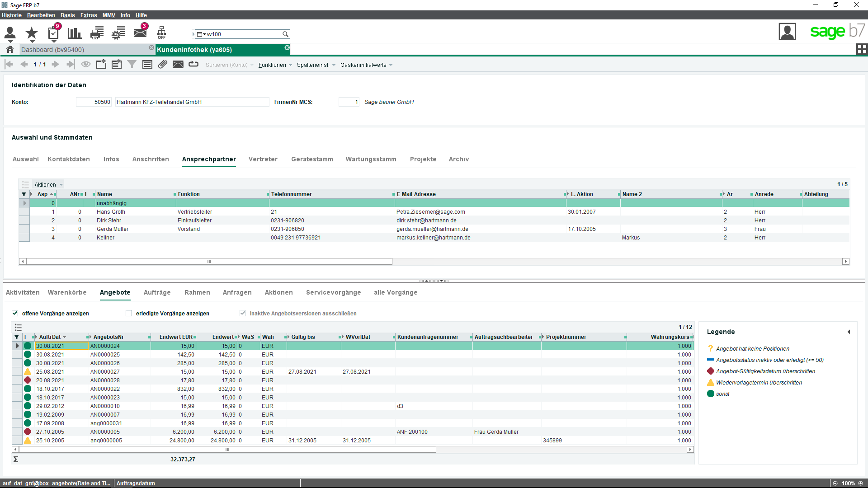Go to next record arrow
Screen dimensions: 868x488
click(56, 65)
